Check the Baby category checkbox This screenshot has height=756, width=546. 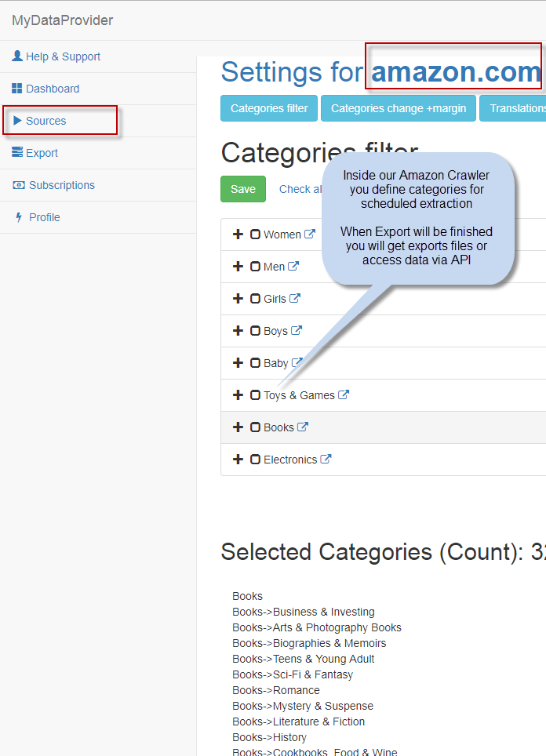click(x=255, y=363)
